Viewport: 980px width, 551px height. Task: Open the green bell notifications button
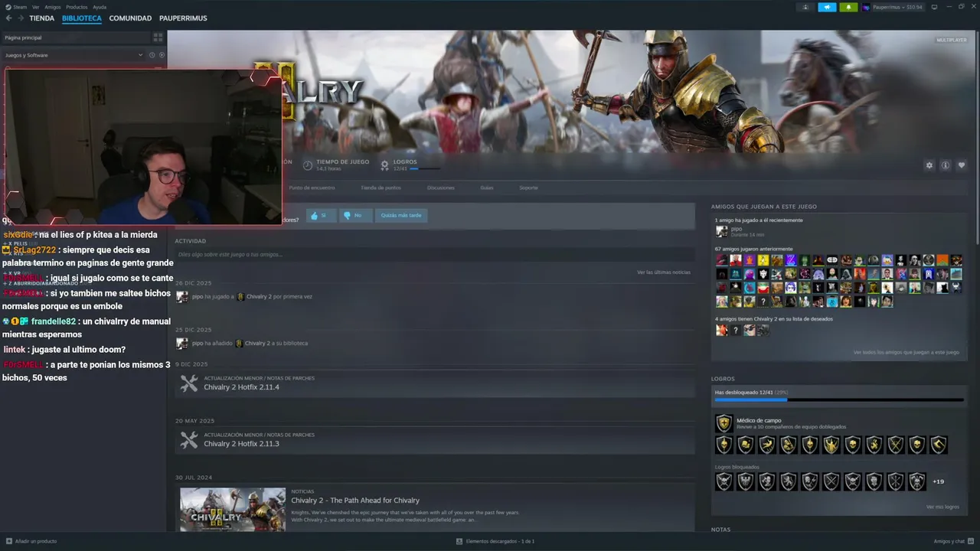click(x=848, y=7)
